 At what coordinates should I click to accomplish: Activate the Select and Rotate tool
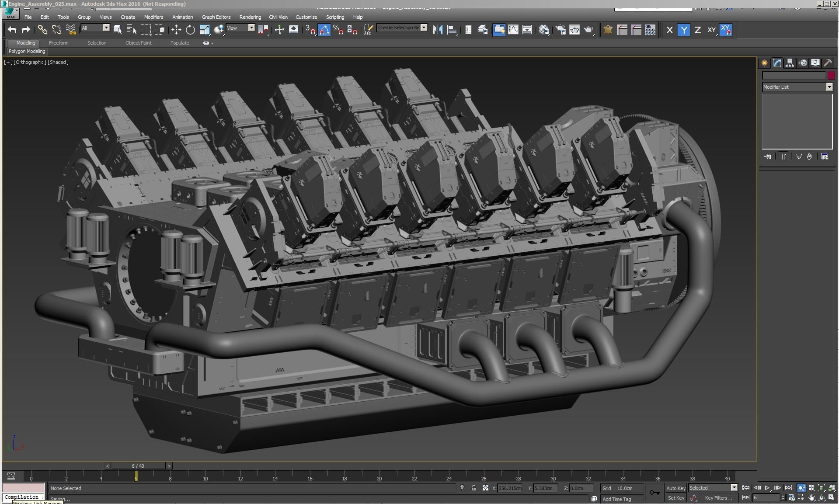(x=190, y=30)
